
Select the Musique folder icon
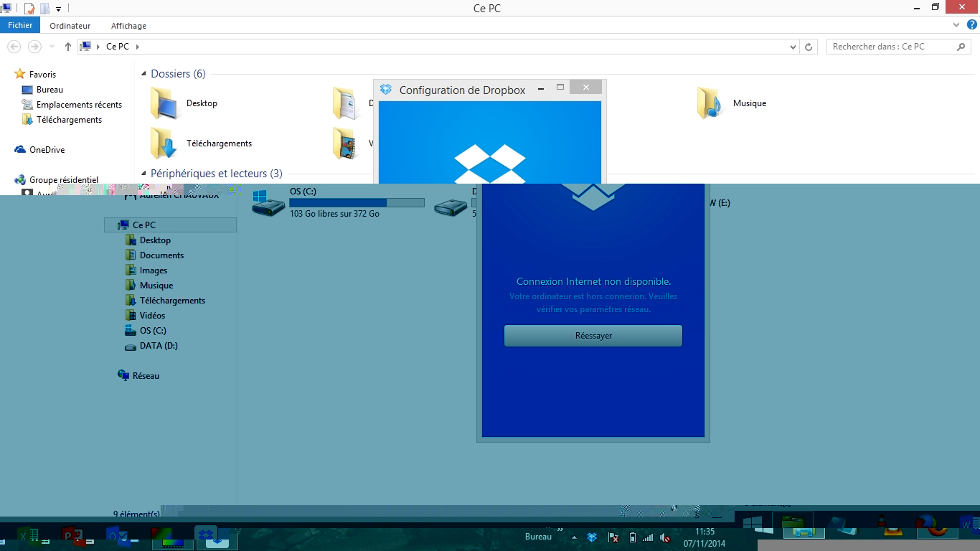tap(710, 103)
